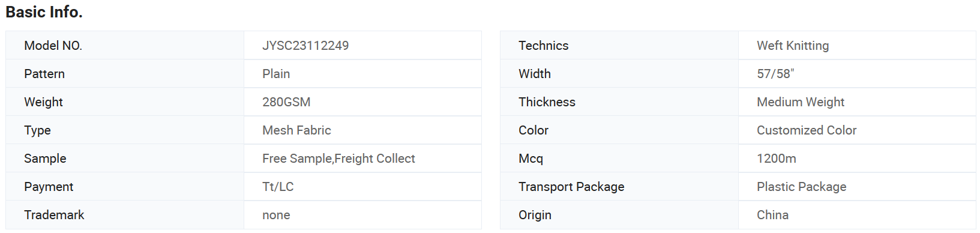Click the Basic Info. heading
The height and width of the screenshot is (233, 980).
tap(44, 12)
